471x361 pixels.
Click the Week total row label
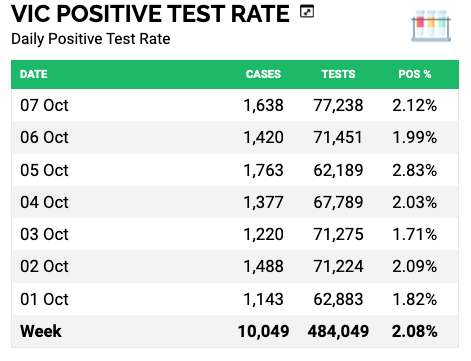click(41, 331)
